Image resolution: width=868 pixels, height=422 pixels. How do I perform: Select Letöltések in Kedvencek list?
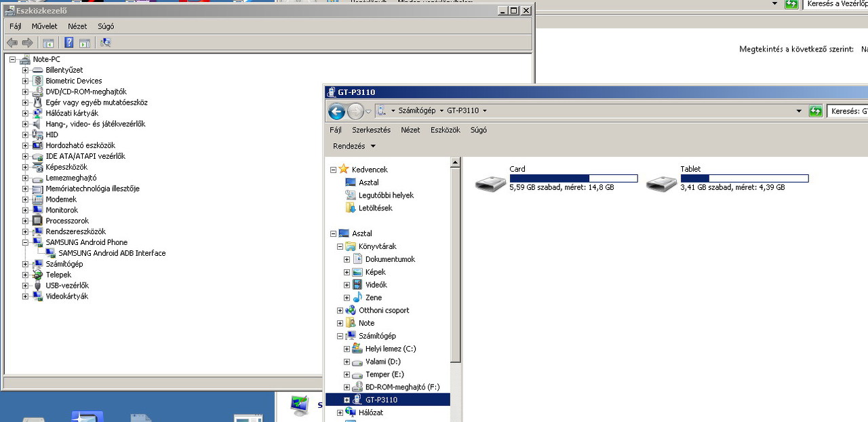[x=375, y=208]
